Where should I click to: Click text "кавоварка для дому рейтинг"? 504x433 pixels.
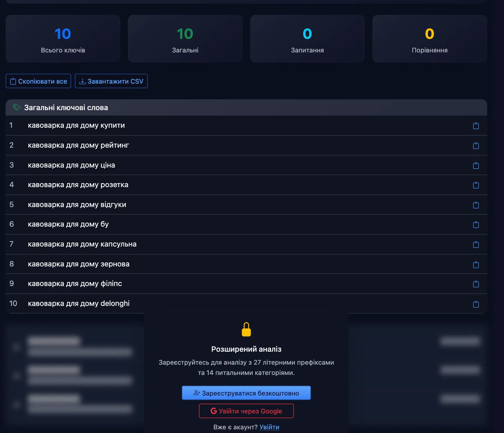point(78,145)
